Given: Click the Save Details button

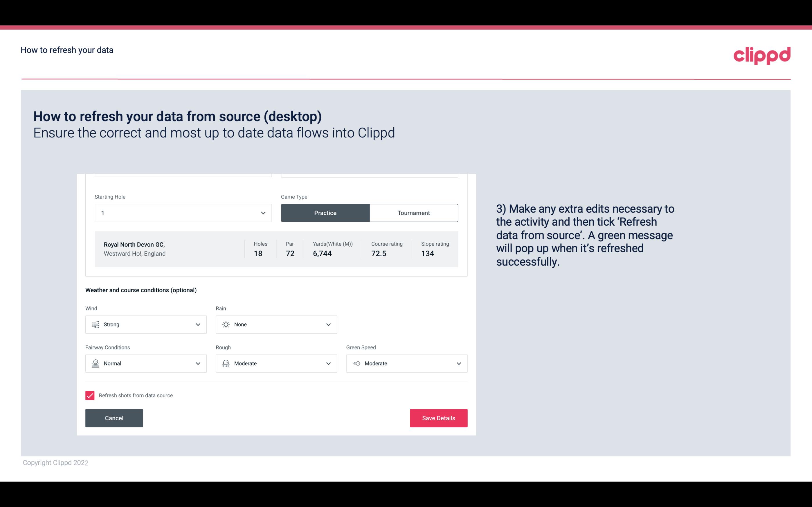Looking at the screenshot, I should (x=438, y=418).
